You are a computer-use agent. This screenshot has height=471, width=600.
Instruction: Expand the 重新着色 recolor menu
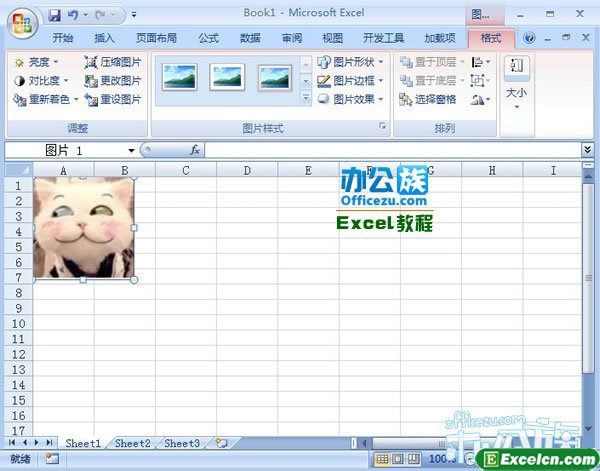pos(46,99)
